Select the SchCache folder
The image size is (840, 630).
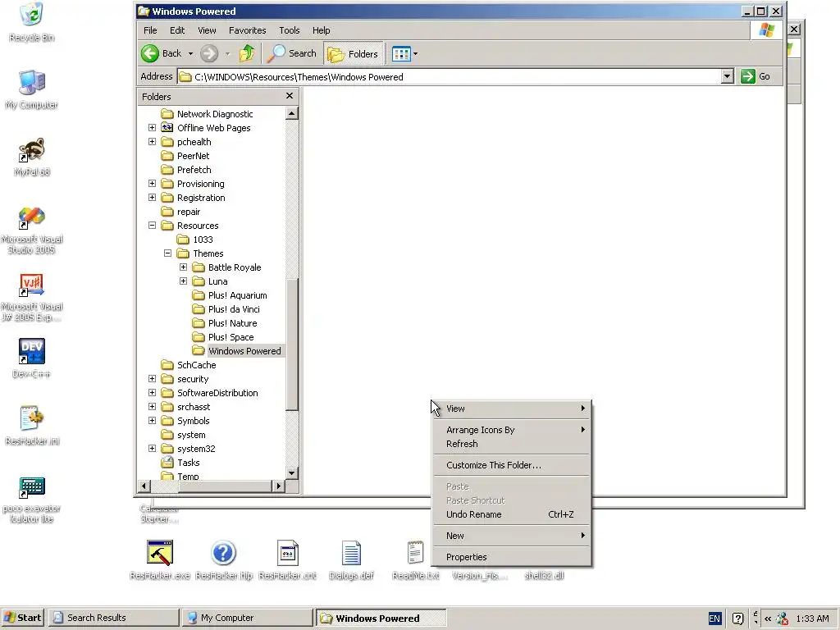(189, 364)
